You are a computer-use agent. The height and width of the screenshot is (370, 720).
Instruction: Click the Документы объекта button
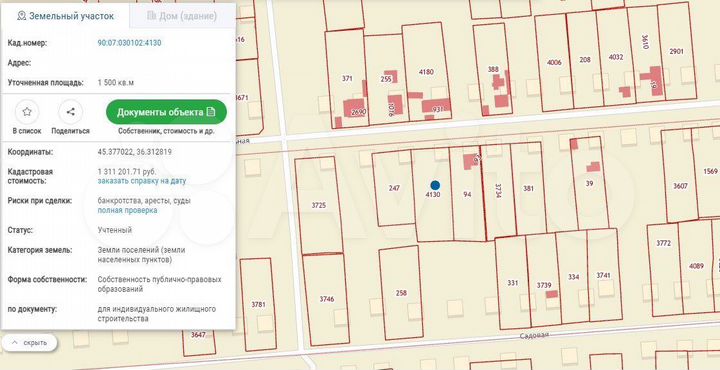pos(166,112)
